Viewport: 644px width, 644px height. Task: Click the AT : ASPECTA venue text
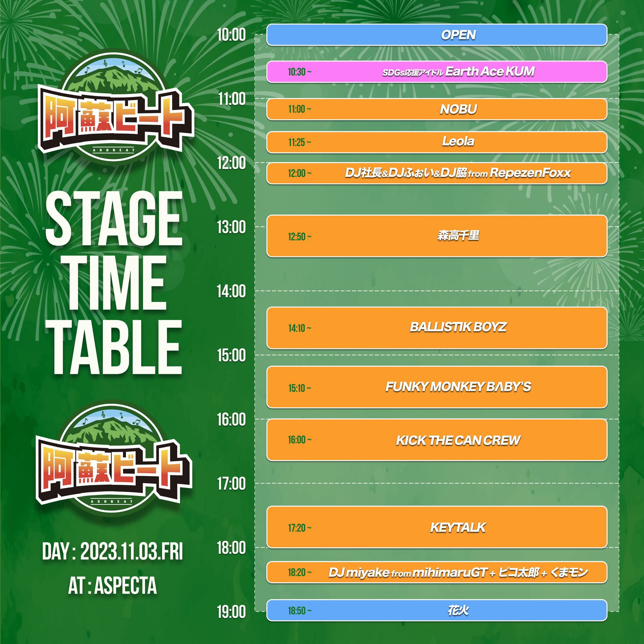point(112,586)
